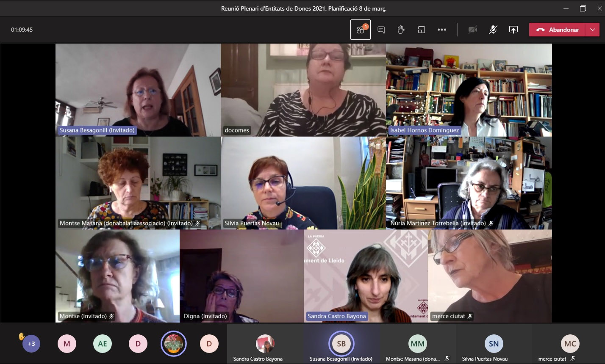Restore down the Teams meeting window

tap(583, 8)
